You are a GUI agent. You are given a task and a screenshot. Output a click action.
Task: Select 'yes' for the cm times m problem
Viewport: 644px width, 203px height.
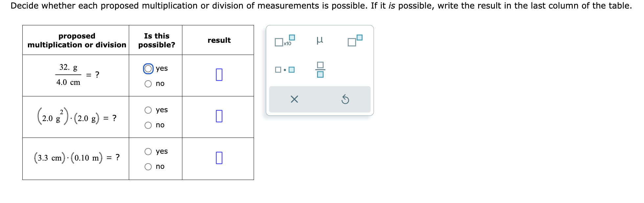(x=149, y=151)
